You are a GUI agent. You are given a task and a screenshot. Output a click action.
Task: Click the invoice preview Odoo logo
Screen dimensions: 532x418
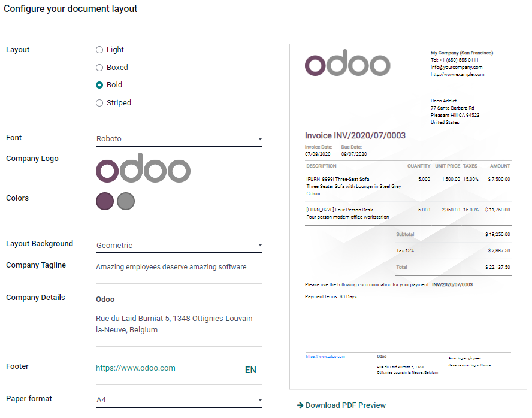(347, 63)
